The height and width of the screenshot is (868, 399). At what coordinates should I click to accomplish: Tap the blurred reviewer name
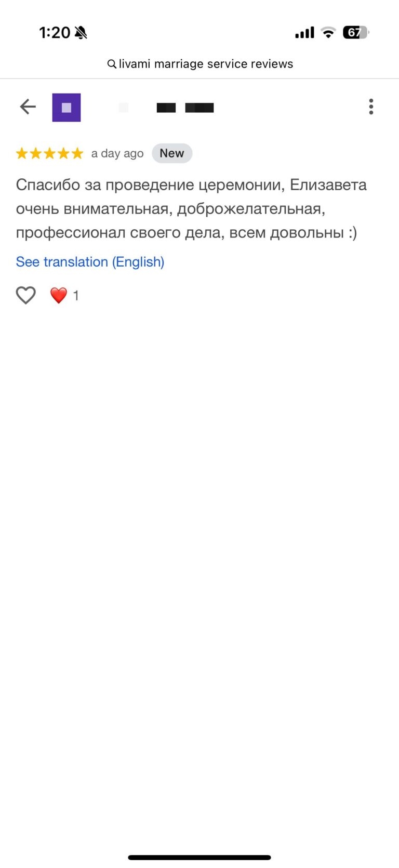point(184,108)
